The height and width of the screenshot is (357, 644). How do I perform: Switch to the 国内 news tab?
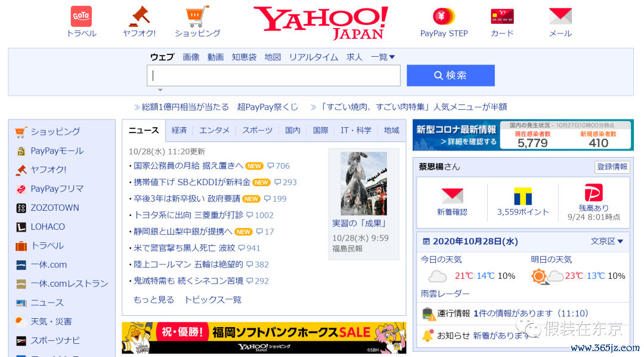tap(292, 130)
